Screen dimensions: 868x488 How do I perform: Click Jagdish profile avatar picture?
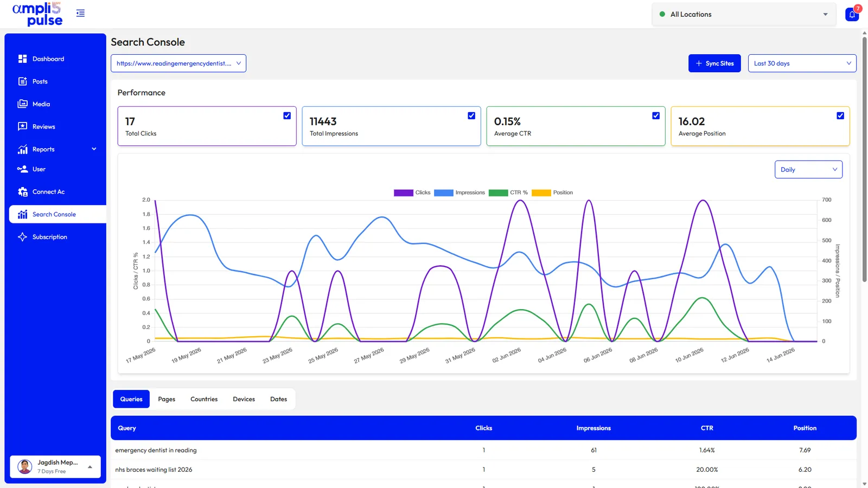[x=25, y=466]
